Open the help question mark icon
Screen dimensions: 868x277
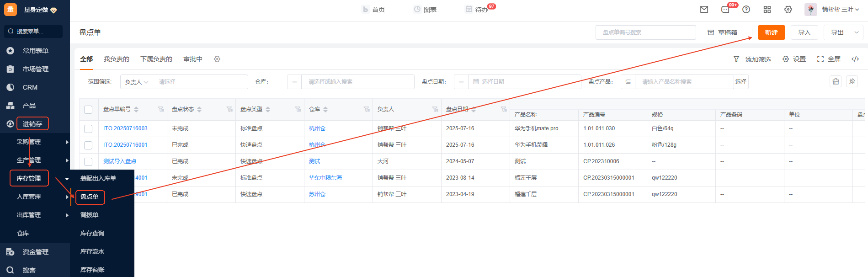[x=746, y=9]
